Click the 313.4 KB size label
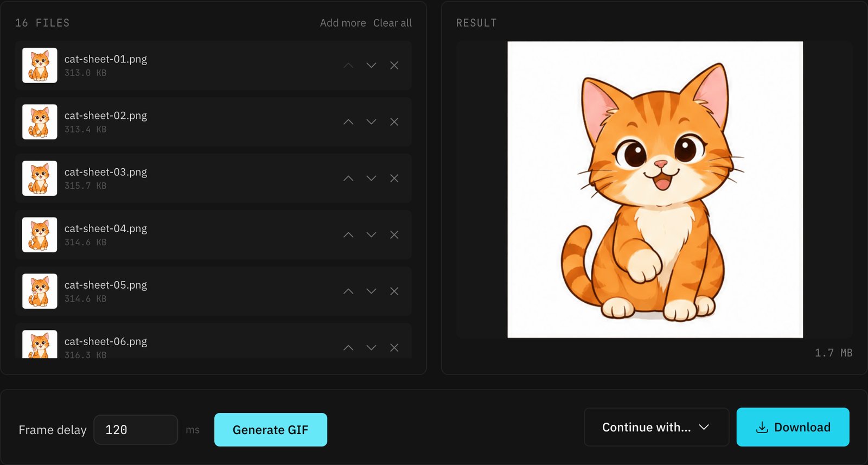 [86, 129]
